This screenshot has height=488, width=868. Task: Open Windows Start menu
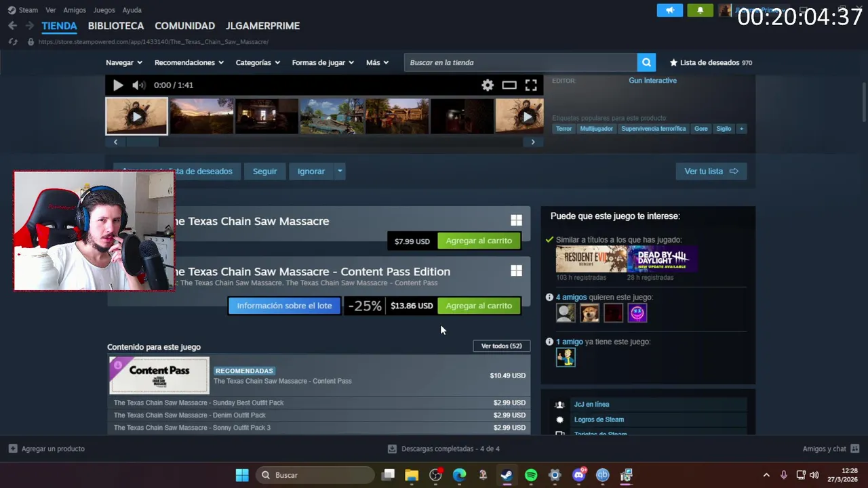click(x=242, y=475)
